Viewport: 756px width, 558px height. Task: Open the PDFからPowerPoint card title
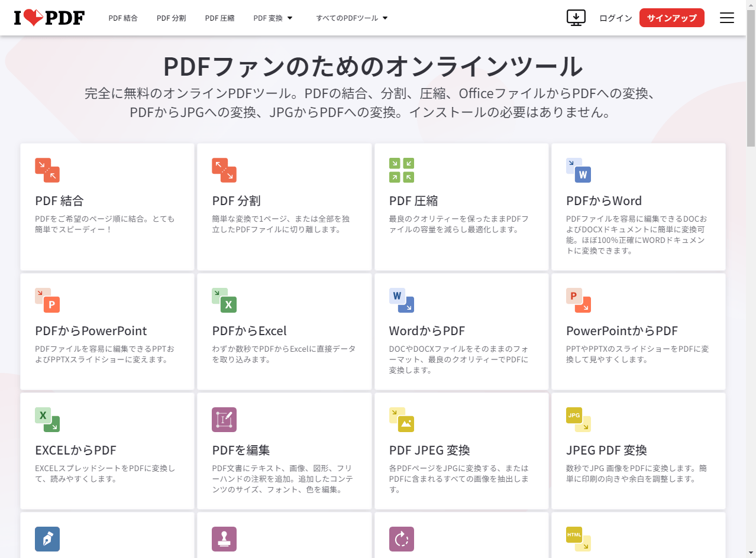click(91, 331)
